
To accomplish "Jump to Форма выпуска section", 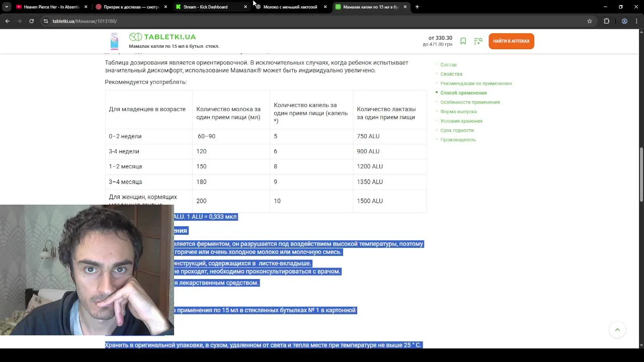I will click(458, 112).
